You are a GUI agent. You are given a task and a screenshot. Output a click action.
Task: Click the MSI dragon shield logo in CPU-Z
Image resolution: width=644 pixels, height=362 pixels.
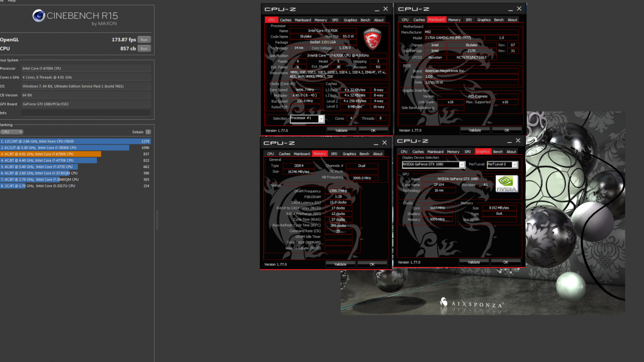[372, 40]
